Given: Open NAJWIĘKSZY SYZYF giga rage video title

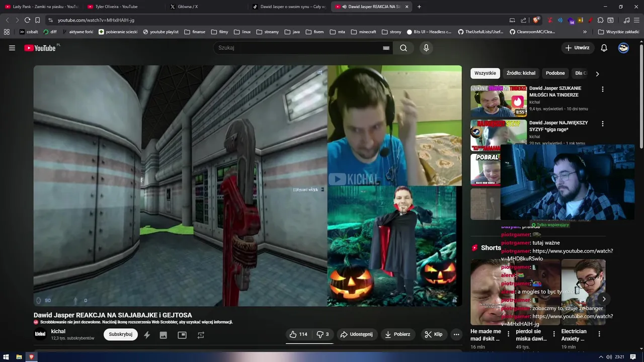Looking at the screenshot, I should pos(558,126).
